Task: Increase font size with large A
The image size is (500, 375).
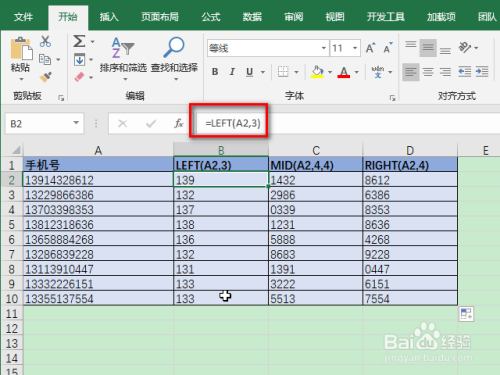Action: point(371,48)
